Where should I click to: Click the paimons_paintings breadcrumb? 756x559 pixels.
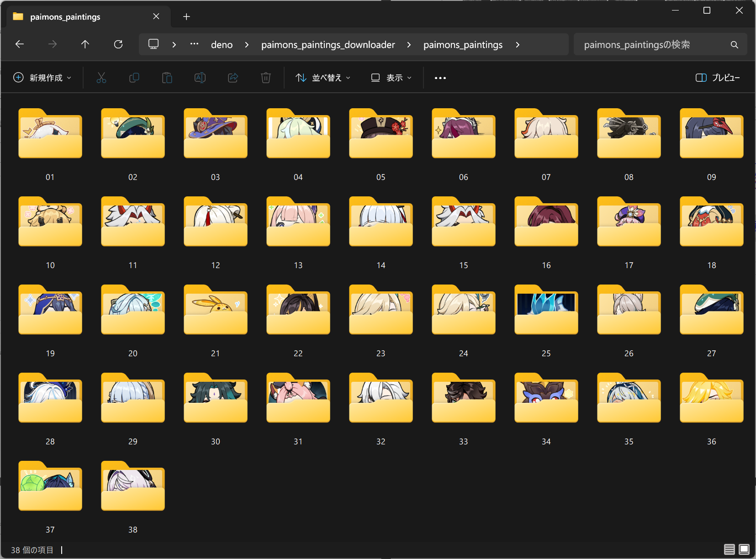click(x=463, y=45)
